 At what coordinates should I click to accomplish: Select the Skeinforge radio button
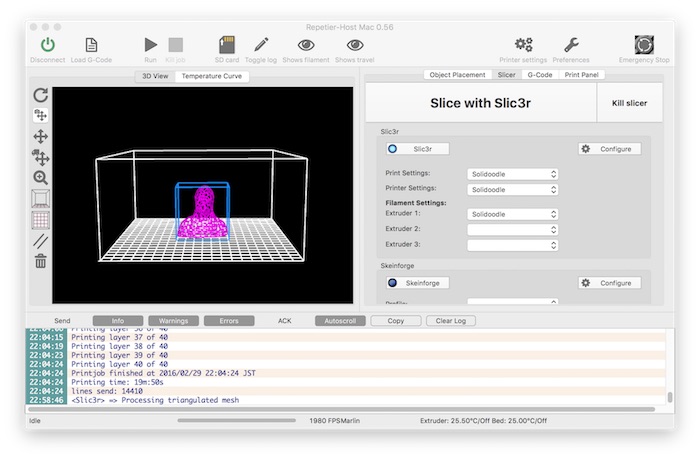(417, 283)
